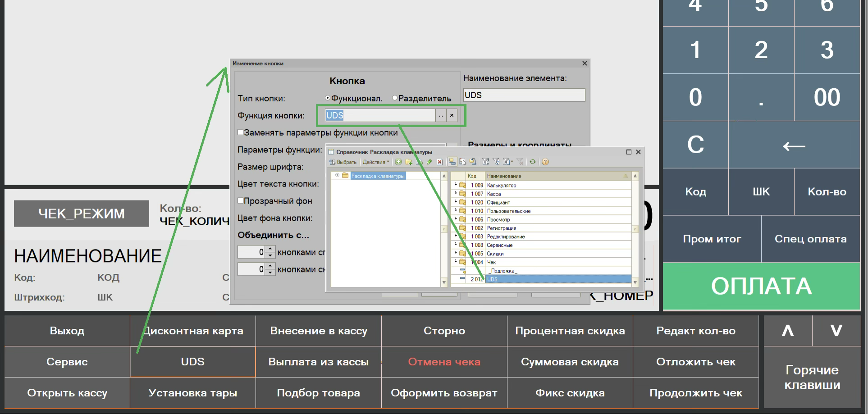Screen dimensions: 868x414
Task: Expand the Касса group row
Action: tap(456, 193)
